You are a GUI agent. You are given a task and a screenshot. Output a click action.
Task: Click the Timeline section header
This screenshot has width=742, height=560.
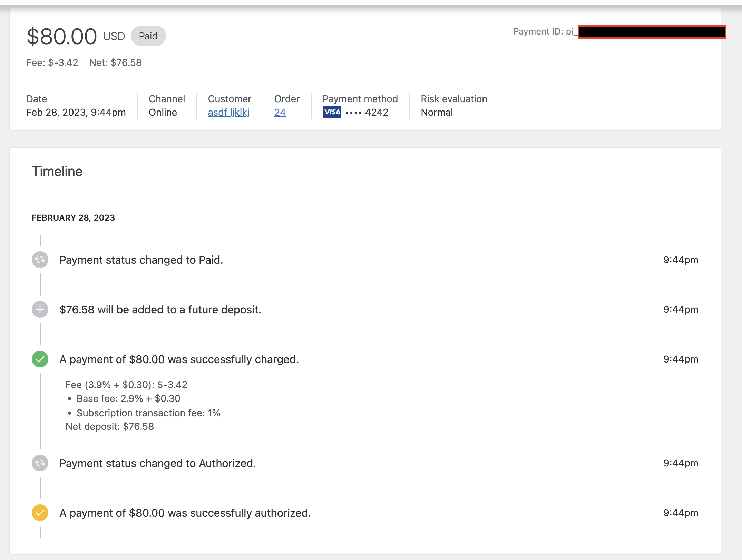(x=57, y=171)
